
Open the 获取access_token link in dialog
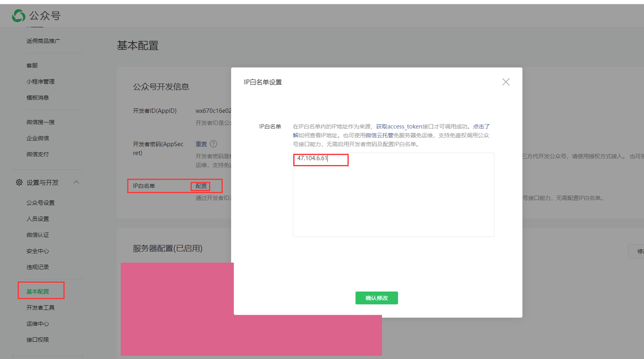point(399,126)
